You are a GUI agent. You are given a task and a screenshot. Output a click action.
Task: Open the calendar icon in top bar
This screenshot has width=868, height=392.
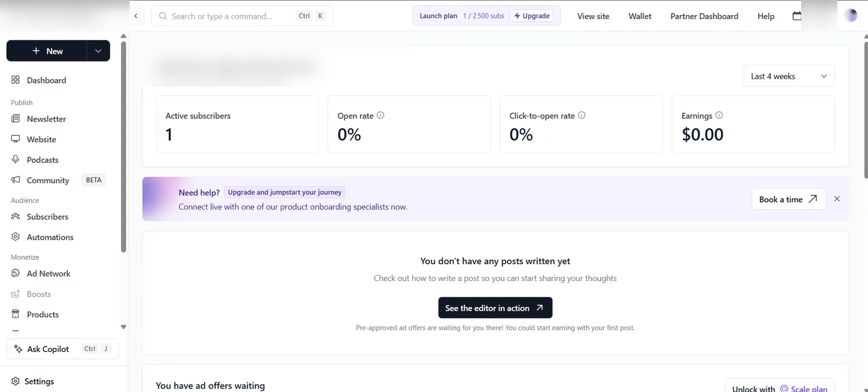click(x=797, y=16)
